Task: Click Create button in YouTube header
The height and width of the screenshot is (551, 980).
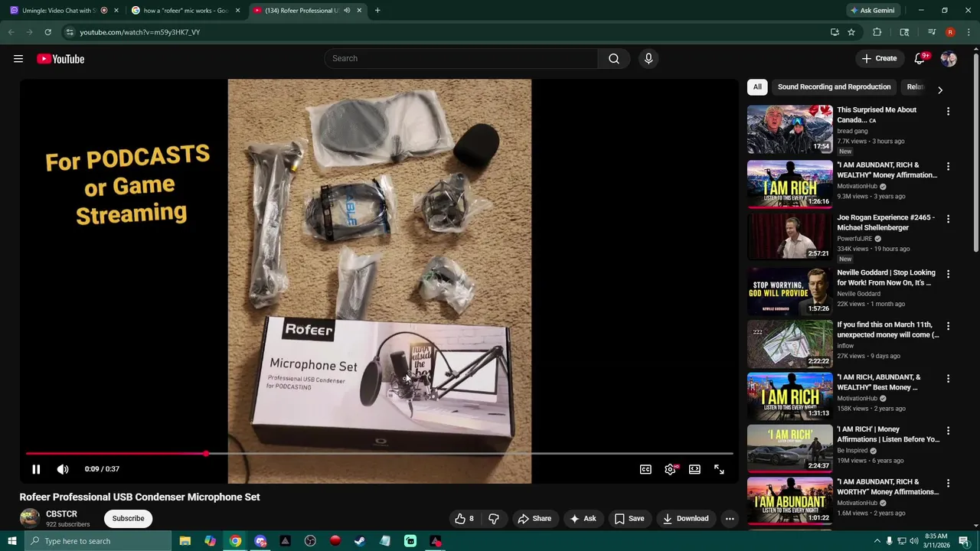Action: 878,59
